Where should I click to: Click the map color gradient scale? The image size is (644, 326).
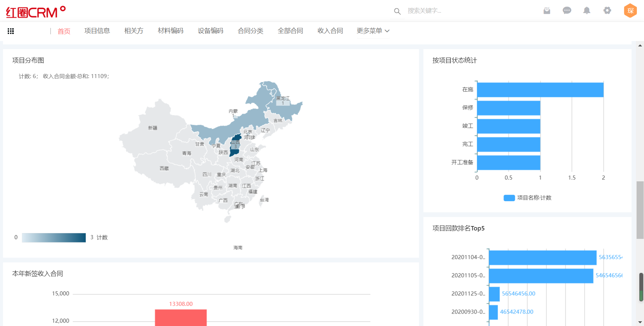tap(54, 238)
